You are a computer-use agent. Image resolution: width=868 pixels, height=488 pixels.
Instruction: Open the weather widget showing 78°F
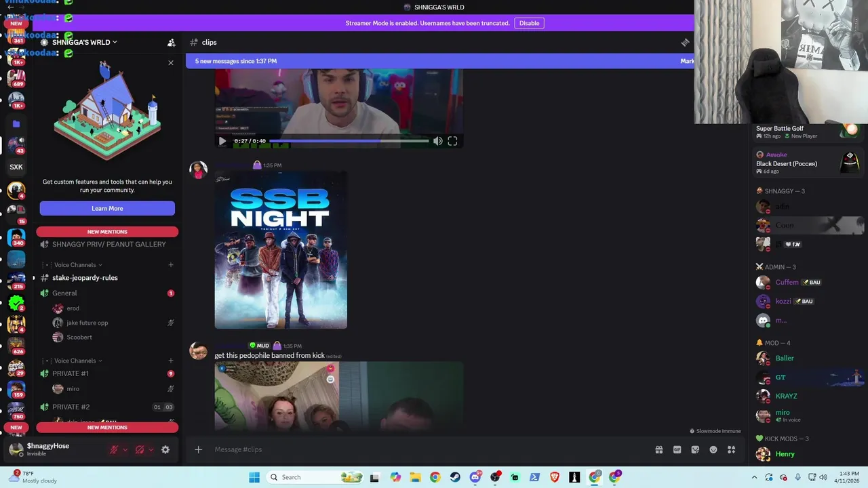pos(34,476)
